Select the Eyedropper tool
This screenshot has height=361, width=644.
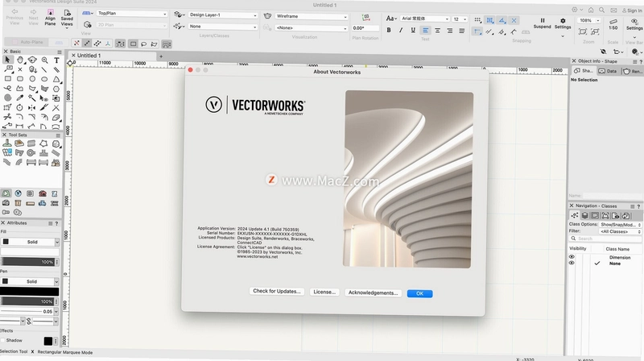(x=19, y=98)
